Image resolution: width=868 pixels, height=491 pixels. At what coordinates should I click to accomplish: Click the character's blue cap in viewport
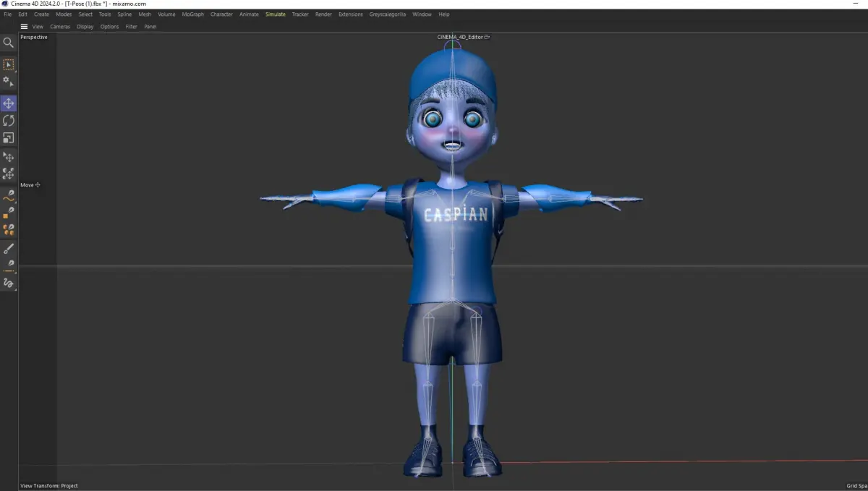[453, 75]
